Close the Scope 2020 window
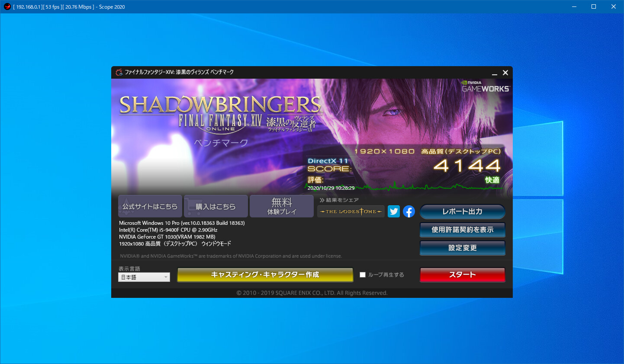Screen dimensions: 624x364 614,6
